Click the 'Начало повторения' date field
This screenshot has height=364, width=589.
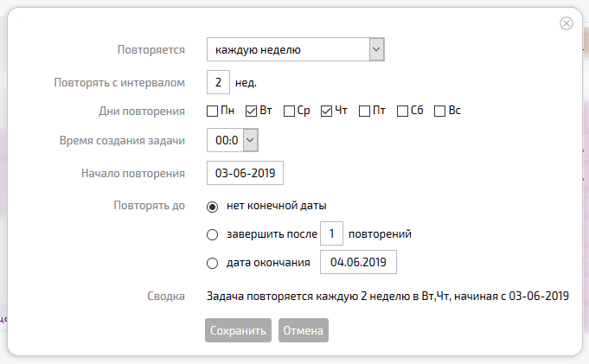coord(245,173)
